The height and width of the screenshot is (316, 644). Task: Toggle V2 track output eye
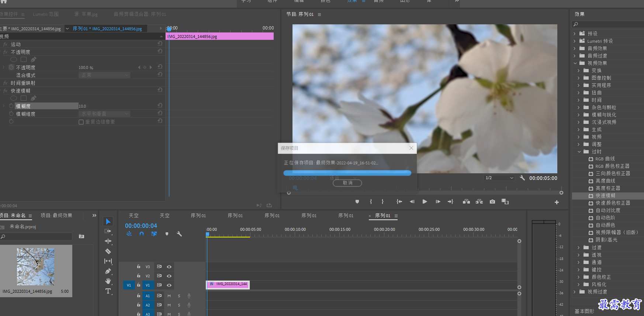coord(169,276)
